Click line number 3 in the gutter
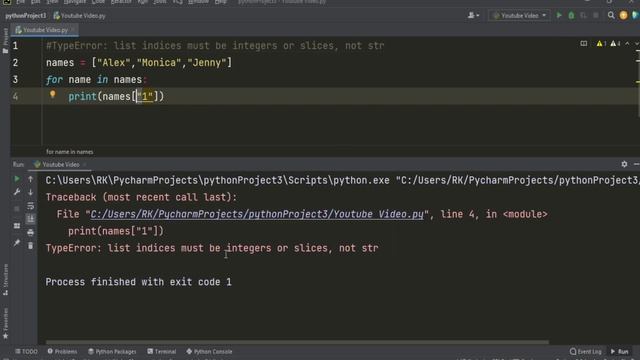Screen dimensions: 640x360 tap(15, 79)
